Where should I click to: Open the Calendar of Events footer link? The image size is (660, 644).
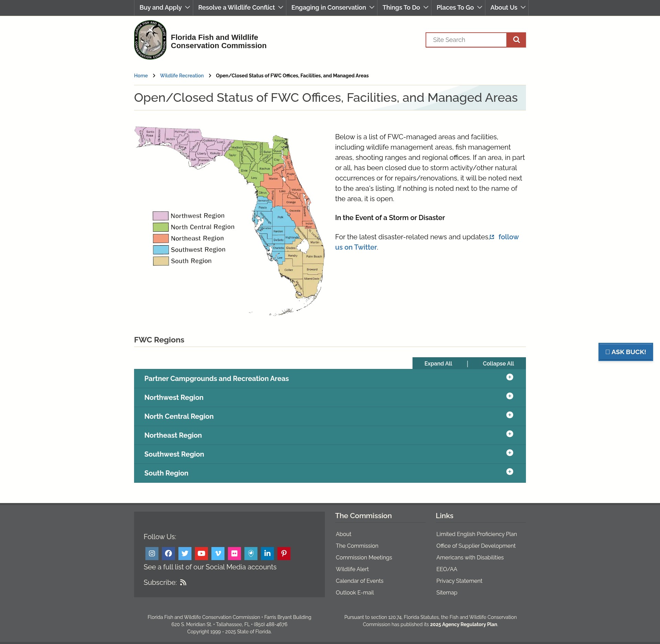pos(360,581)
